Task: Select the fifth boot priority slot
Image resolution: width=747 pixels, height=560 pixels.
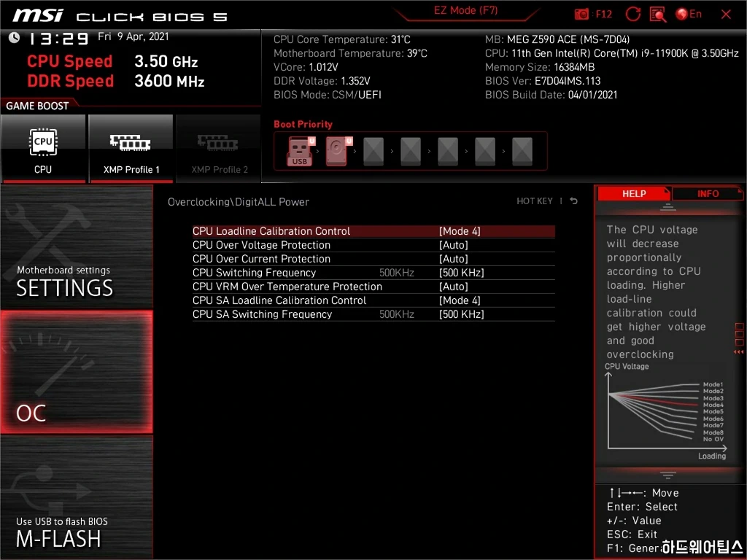Action: tap(448, 152)
